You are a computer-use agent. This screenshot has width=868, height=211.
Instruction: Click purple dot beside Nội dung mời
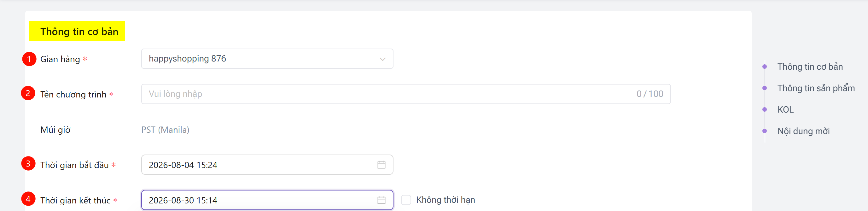coord(765,131)
